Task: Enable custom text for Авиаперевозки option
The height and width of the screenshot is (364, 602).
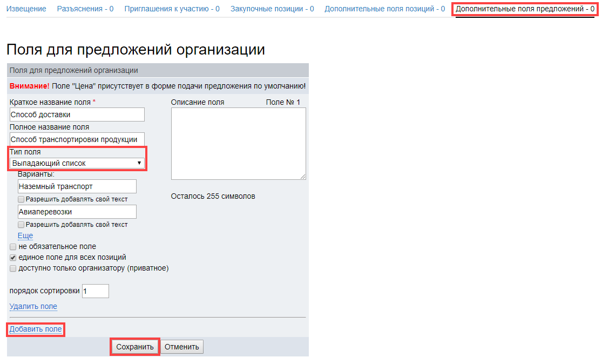Action: pyautogui.click(x=21, y=225)
